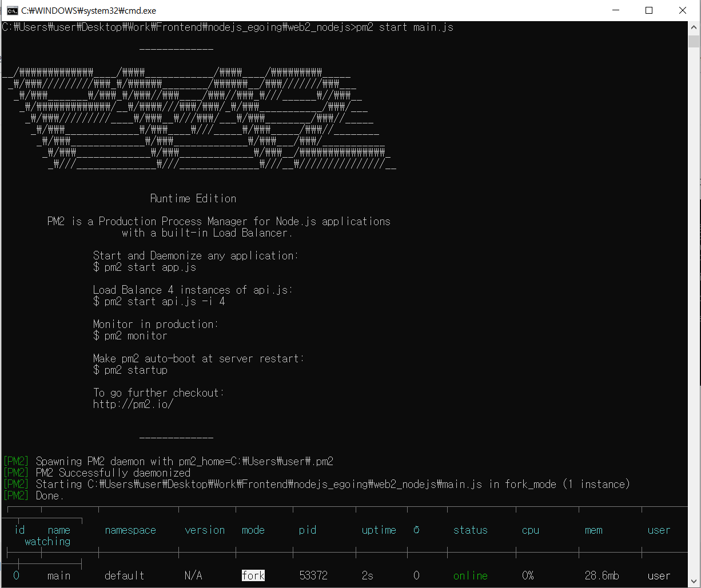701x588 pixels.
Task: Click 'Make pm2 auto-boot at server restart:' line
Action: (x=199, y=358)
